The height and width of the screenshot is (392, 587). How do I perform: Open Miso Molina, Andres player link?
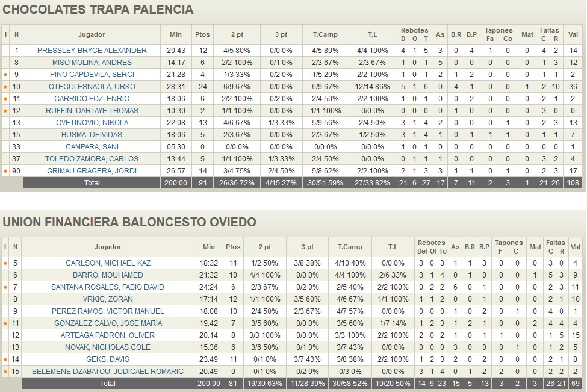pos(92,63)
